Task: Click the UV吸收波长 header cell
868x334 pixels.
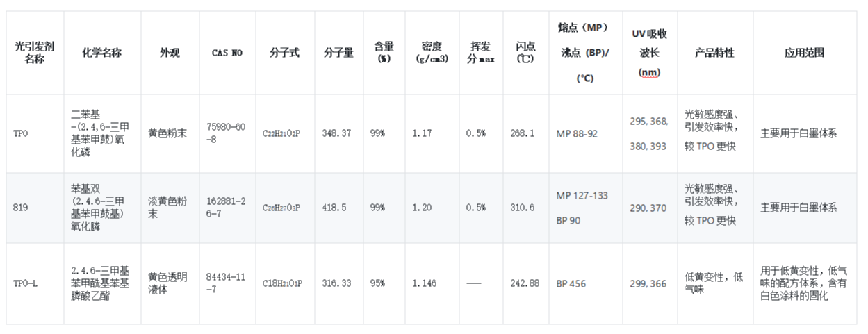Action: (650, 53)
